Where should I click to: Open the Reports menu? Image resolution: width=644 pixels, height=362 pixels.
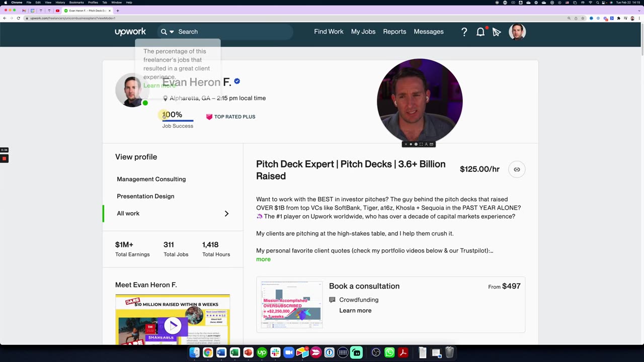click(x=394, y=32)
